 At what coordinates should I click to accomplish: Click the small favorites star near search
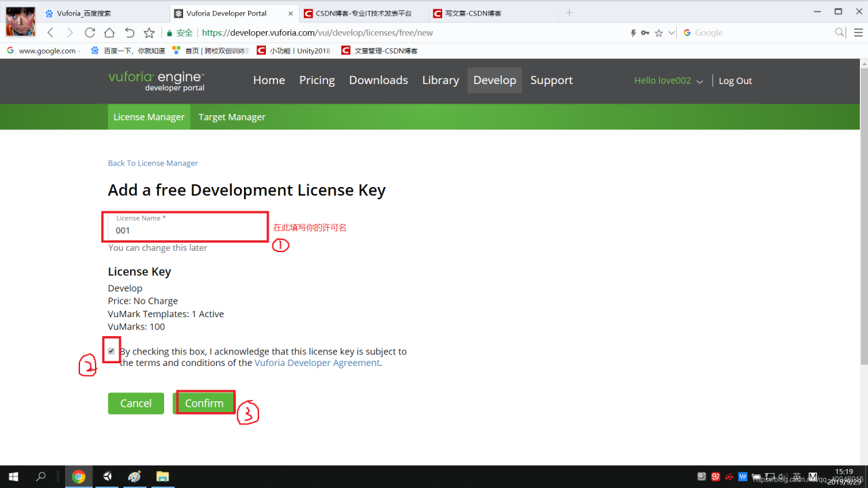pos(658,33)
